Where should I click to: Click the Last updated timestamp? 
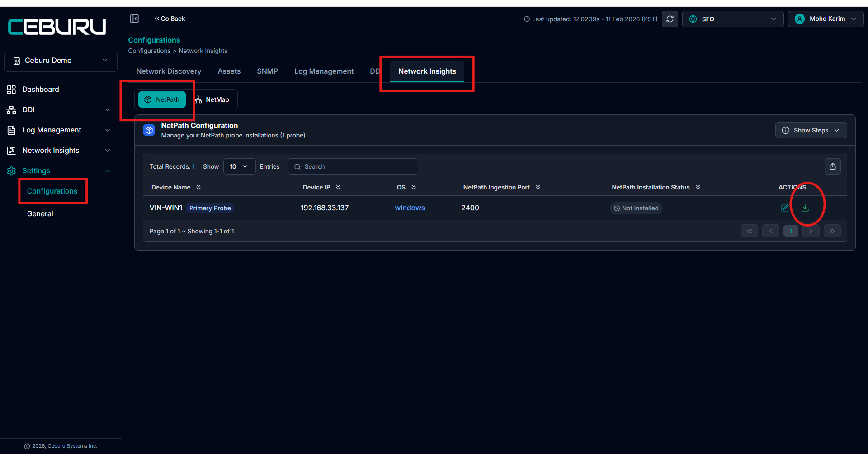[x=590, y=19]
